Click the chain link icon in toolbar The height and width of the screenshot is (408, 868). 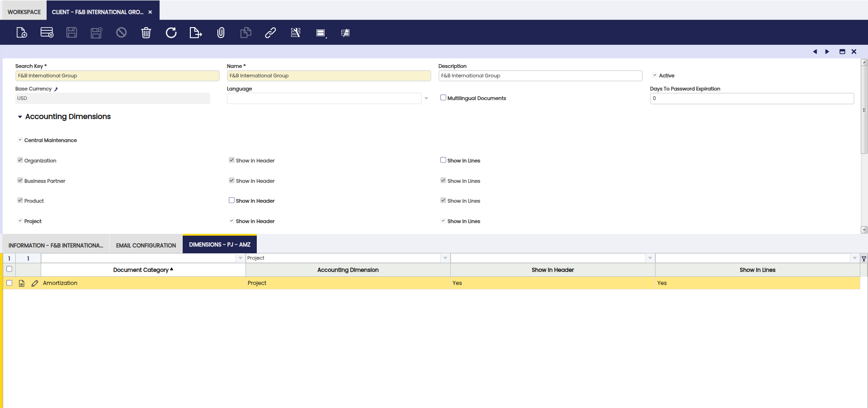tap(270, 33)
